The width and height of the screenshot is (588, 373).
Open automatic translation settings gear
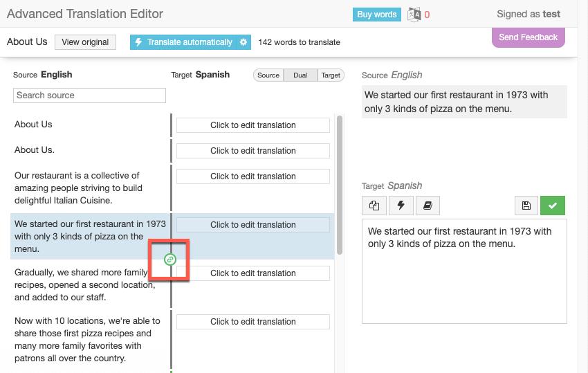click(x=244, y=42)
